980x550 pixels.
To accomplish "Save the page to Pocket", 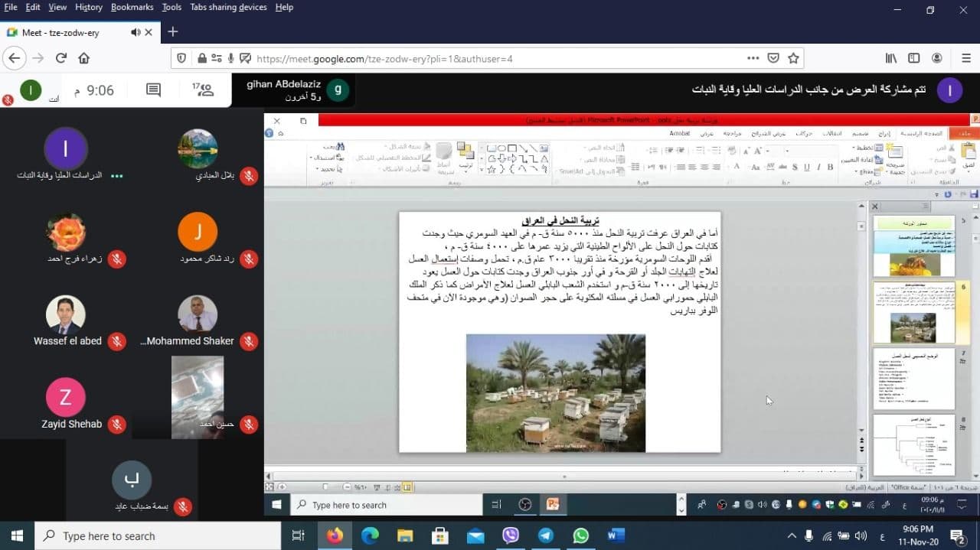I will click(773, 58).
